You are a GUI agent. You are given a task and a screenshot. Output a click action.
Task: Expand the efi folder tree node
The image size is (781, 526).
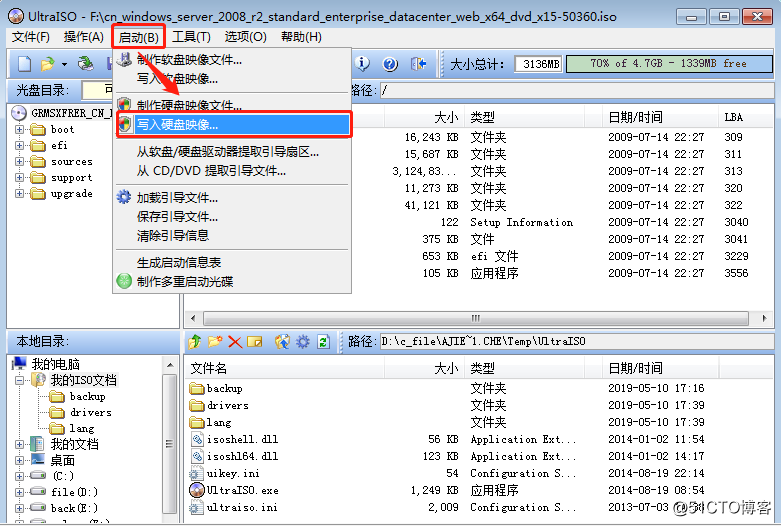coord(19,145)
